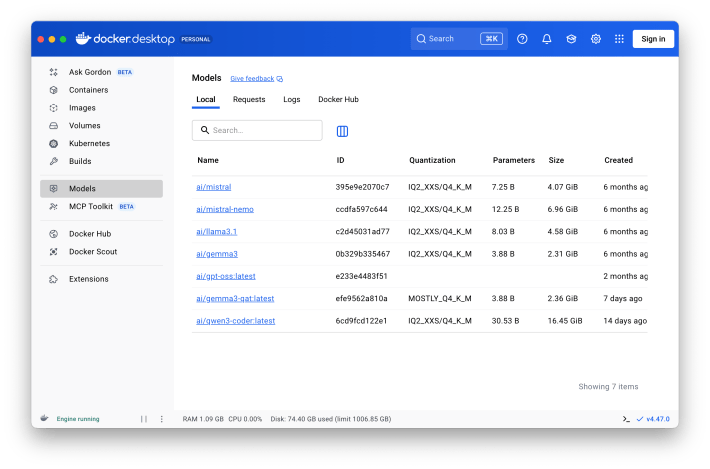Viewport: 710px width, 469px height.
Task: Click model ID e233e4483f51
Action: tap(361, 276)
